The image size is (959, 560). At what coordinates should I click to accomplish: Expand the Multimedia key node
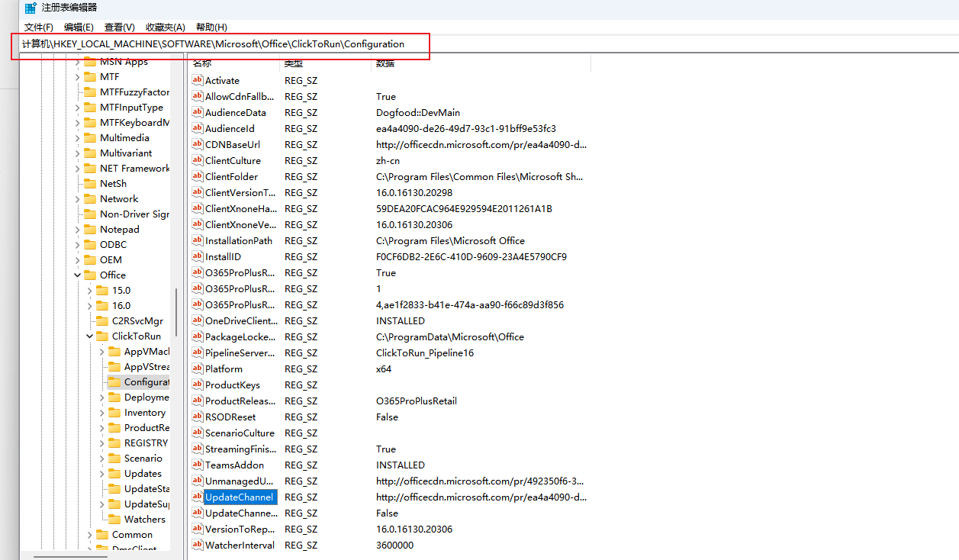[x=77, y=137]
